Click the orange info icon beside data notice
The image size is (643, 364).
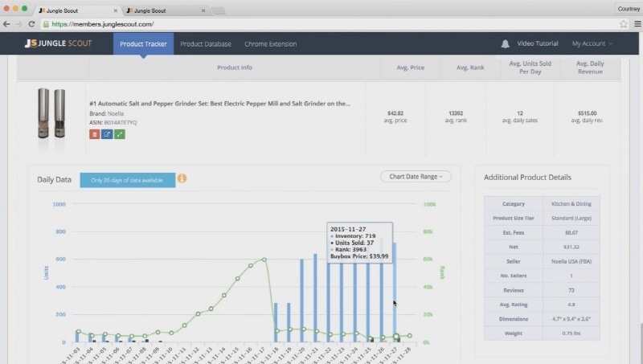coord(182,178)
